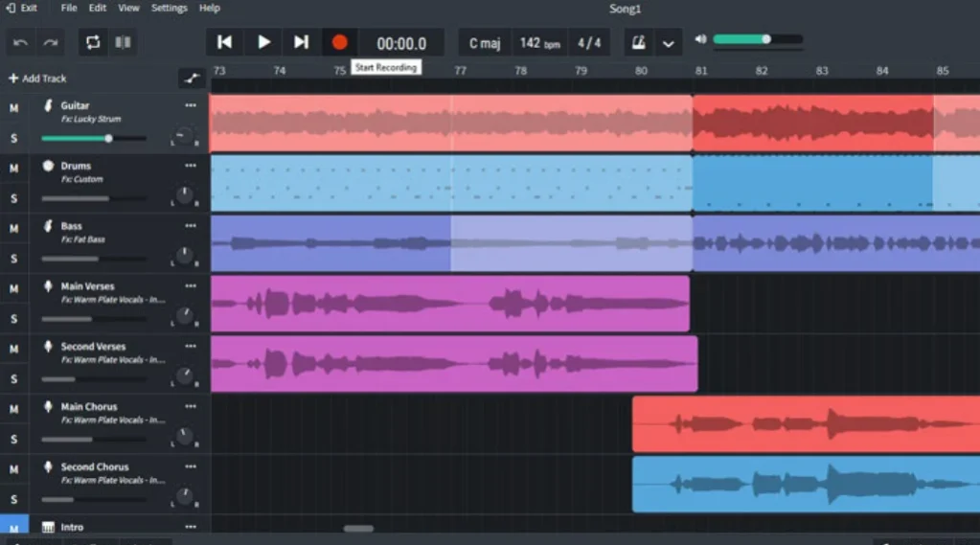Solo the Second Verses track

13,378
